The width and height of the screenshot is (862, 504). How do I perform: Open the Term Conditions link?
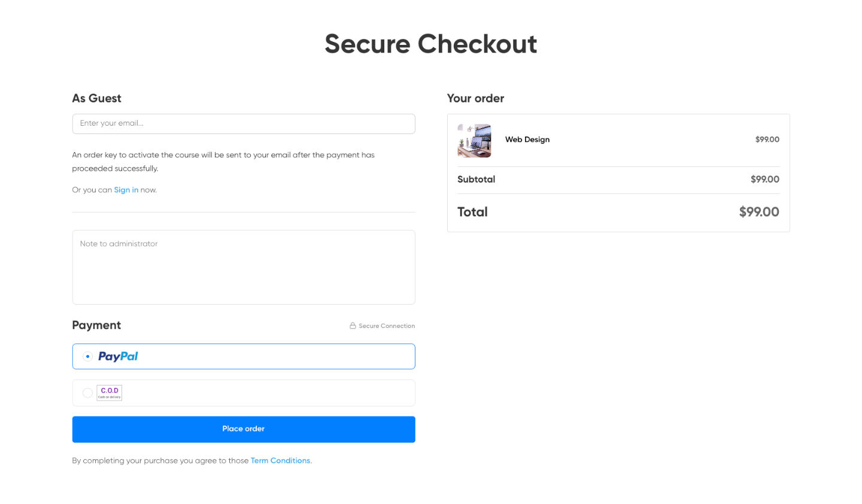280,460
